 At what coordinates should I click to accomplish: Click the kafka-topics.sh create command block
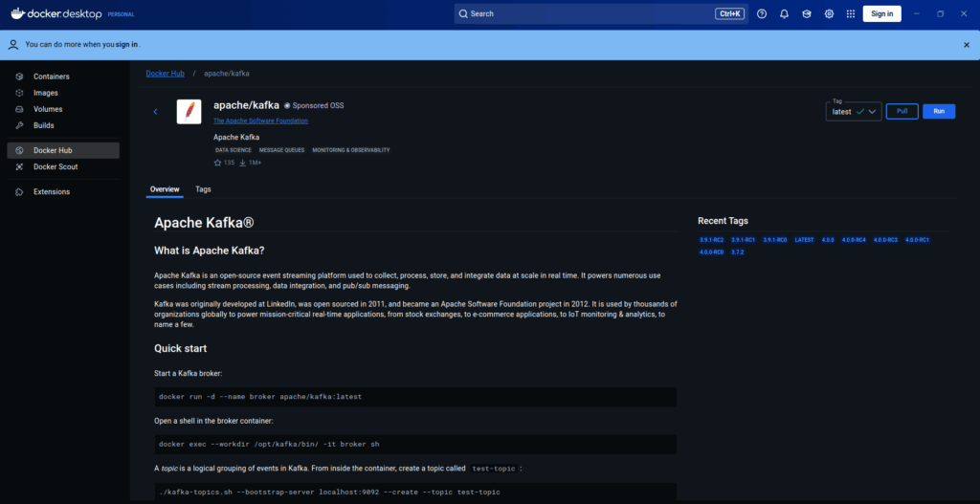coord(415,493)
